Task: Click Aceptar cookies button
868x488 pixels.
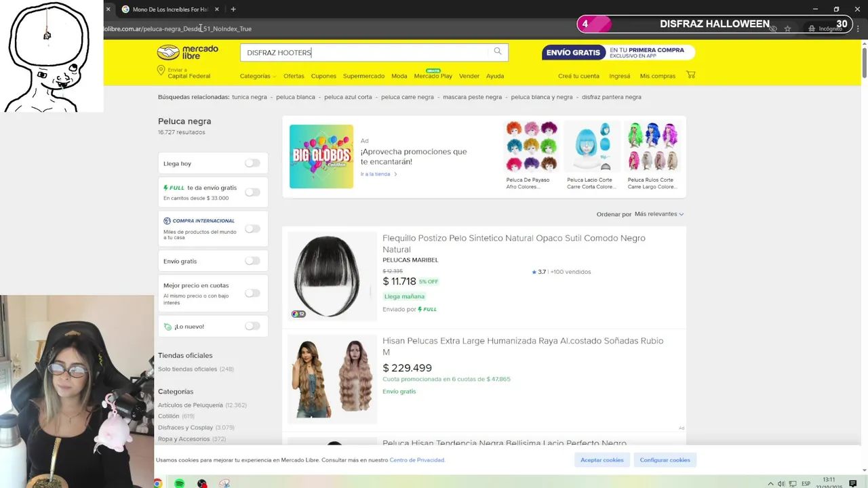Action: point(601,460)
